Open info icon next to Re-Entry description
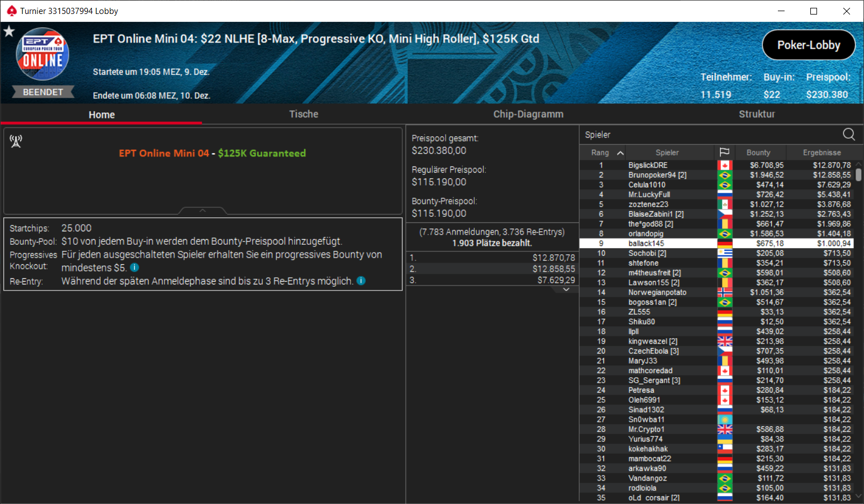 (x=361, y=280)
